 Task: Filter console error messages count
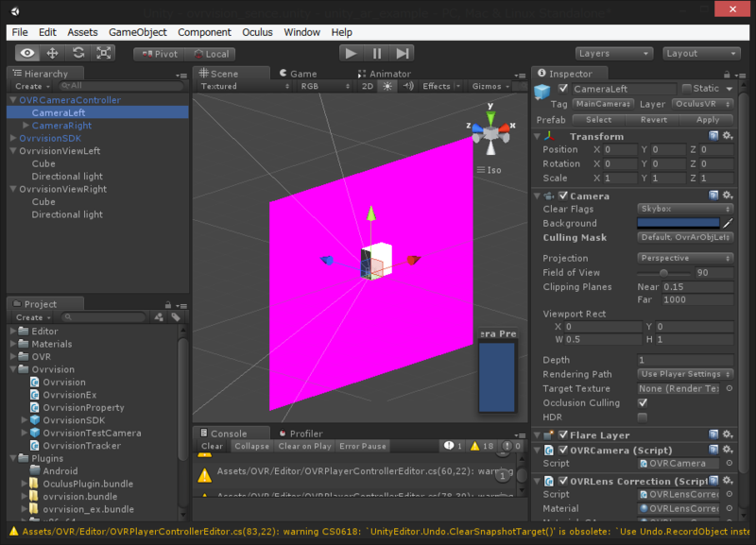[x=512, y=446]
